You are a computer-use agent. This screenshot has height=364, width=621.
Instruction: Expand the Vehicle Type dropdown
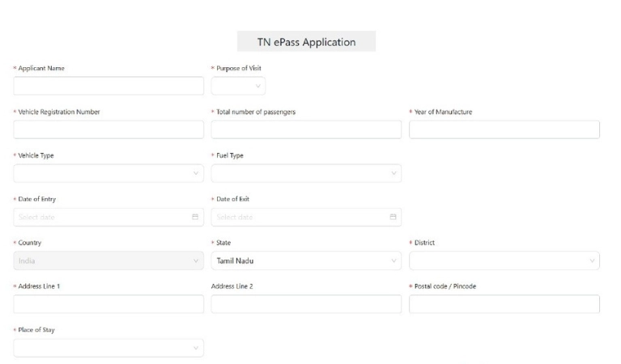point(108,173)
